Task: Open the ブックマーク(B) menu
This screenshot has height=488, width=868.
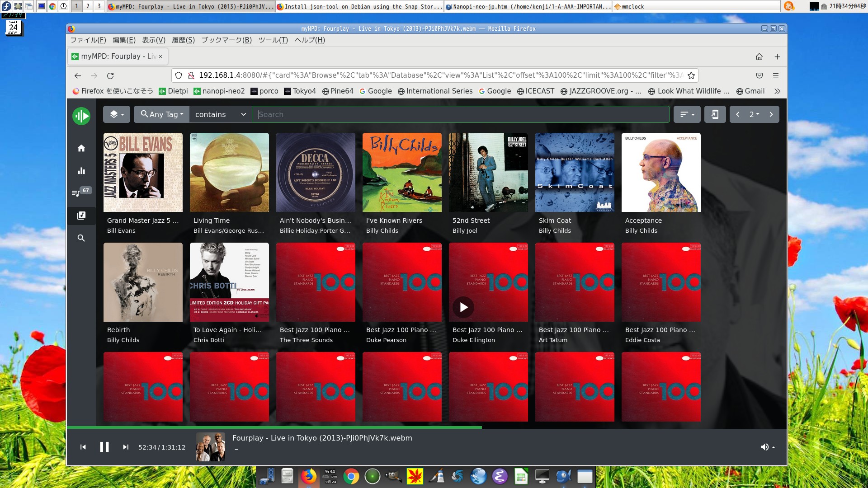Action: click(x=226, y=40)
